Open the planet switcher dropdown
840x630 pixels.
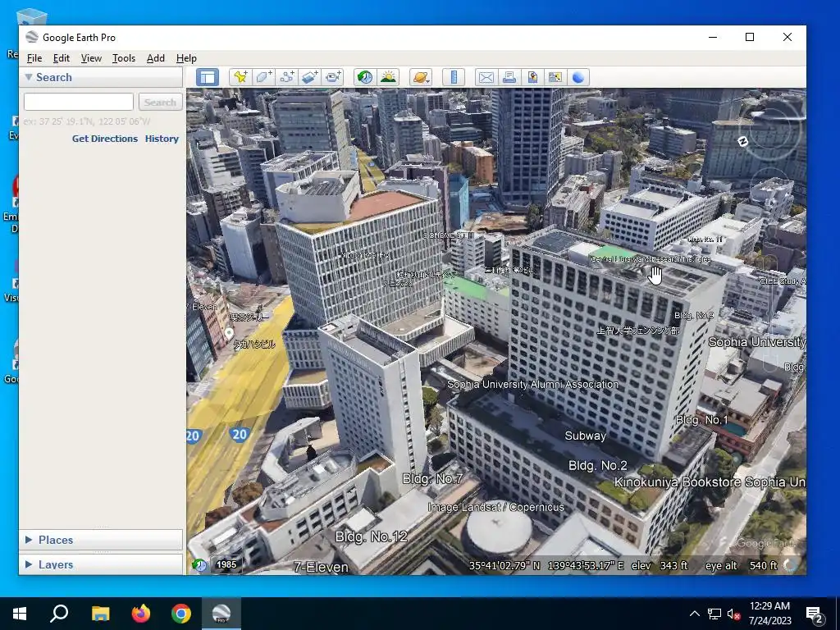point(421,77)
